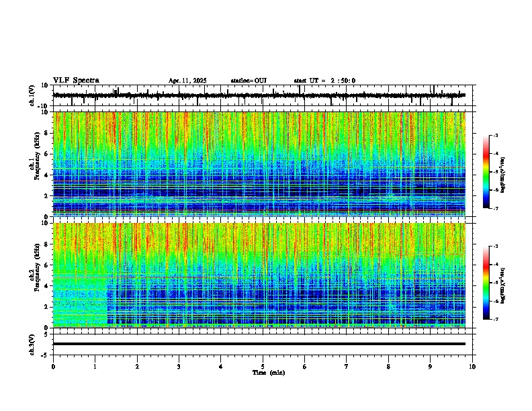Click the "Time (min)" x-axis label

point(269,373)
